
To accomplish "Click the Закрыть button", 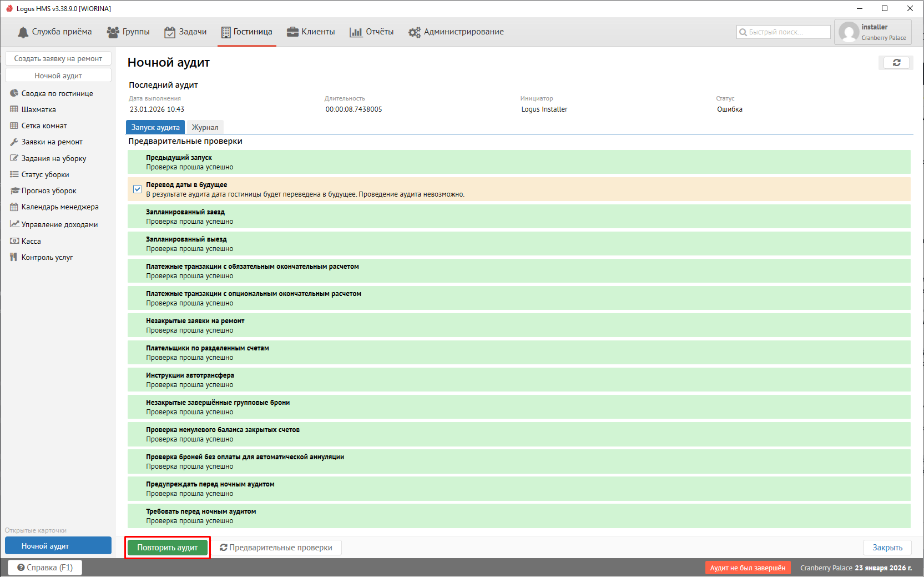I will [x=887, y=548].
